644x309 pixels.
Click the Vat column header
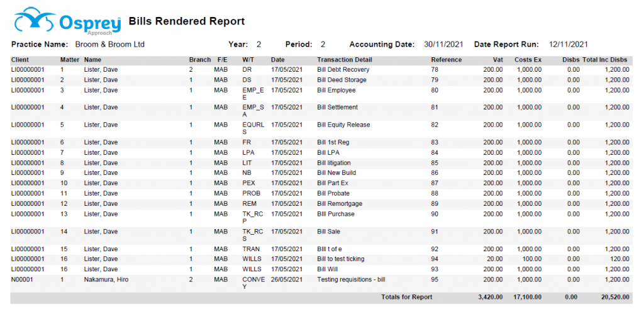pos(497,60)
